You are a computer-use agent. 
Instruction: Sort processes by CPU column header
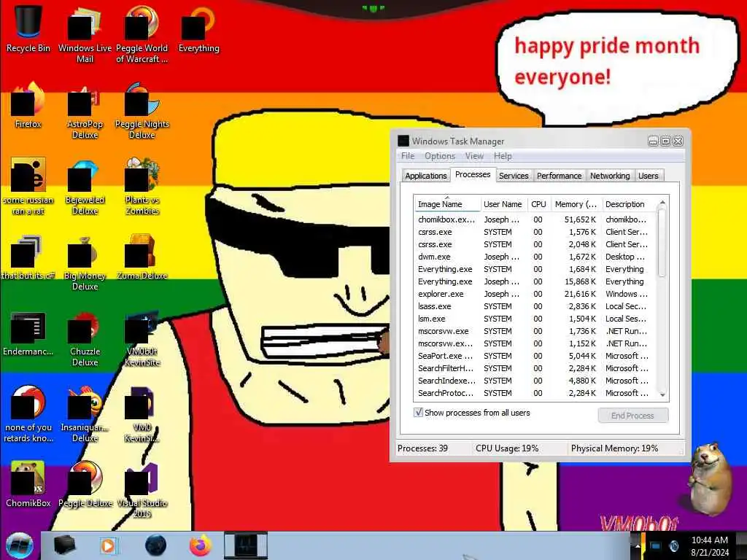point(538,204)
